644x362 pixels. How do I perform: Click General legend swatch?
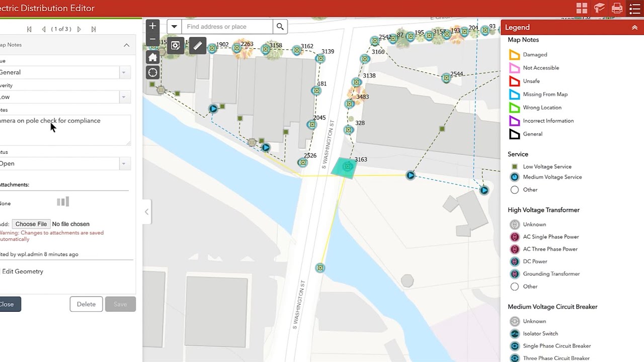pyautogui.click(x=514, y=134)
